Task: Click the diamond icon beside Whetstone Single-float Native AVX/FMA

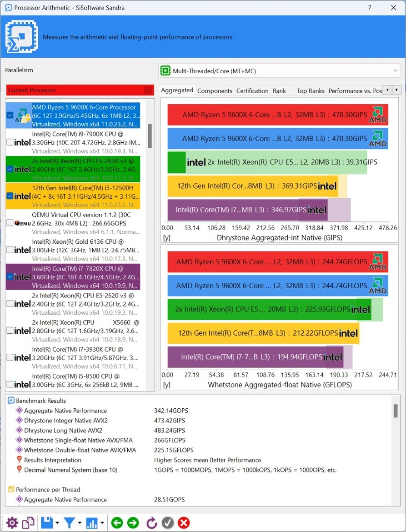Action: 20,440
